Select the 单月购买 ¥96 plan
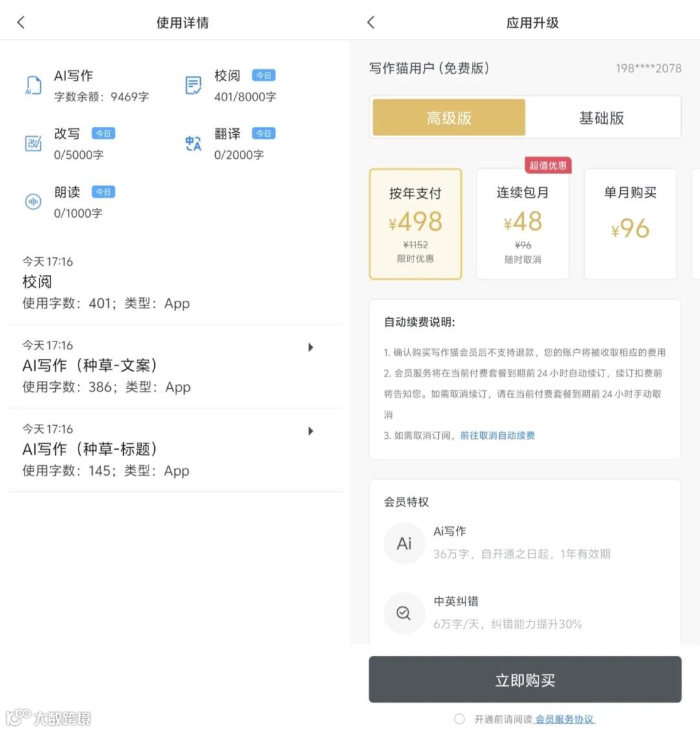Image resolution: width=700 pixels, height=731 pixels. (x=630, y=224)
